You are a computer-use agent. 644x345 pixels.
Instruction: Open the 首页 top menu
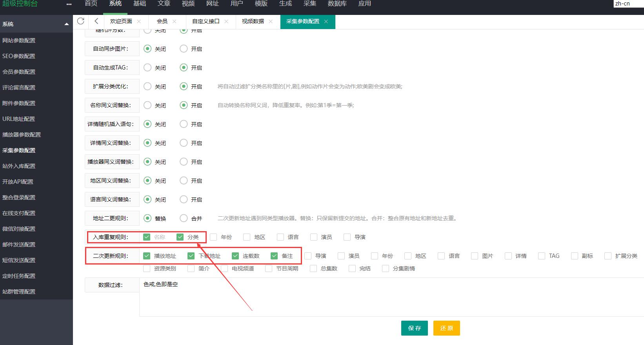(91, 4)
